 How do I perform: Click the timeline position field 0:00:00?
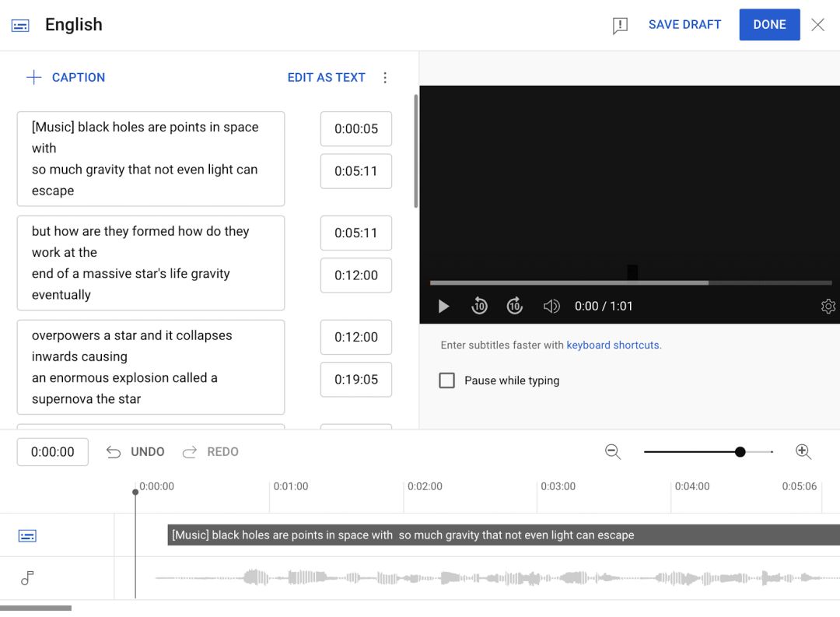(x=53, y=452)
